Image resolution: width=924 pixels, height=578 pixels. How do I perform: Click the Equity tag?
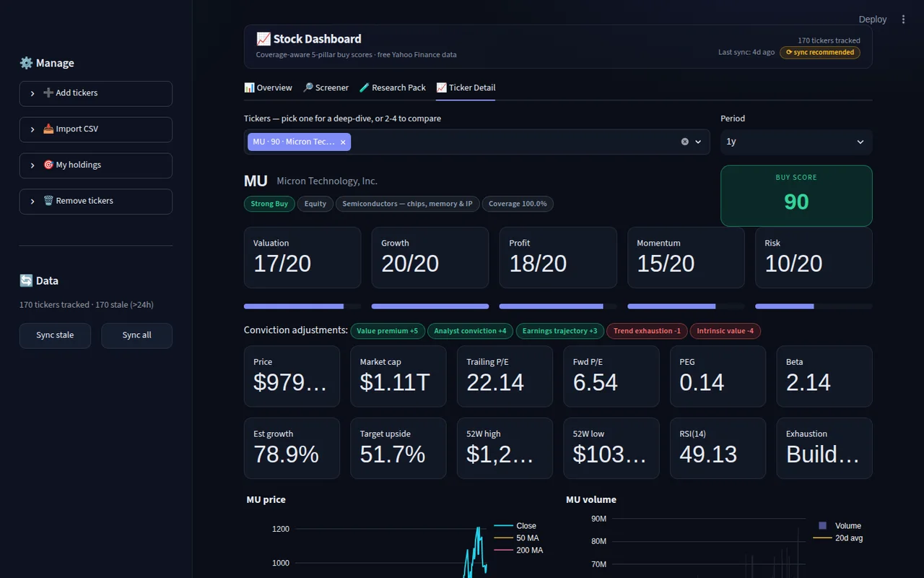pos(315,204)
